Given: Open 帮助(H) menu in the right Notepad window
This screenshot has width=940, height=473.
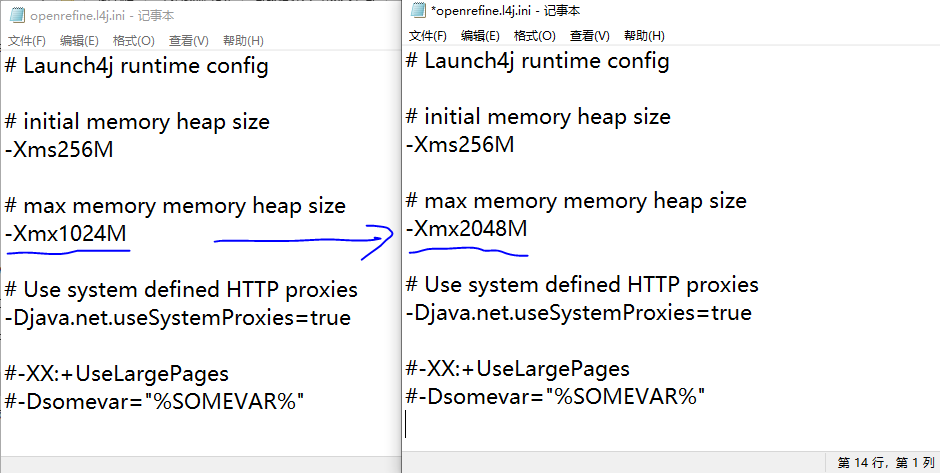Looking at the screenshot, I should pyautogui.click(x=644, y=36).
